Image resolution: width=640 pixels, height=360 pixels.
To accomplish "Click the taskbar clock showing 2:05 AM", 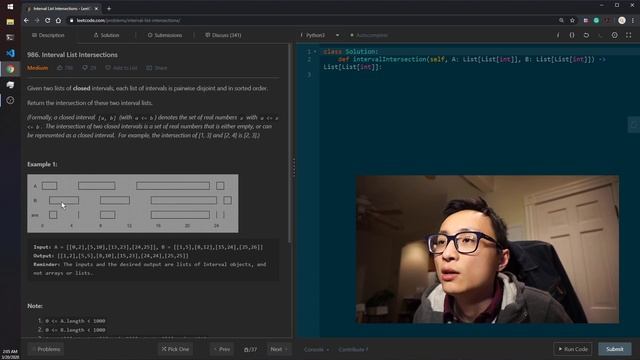I will 10,353.
